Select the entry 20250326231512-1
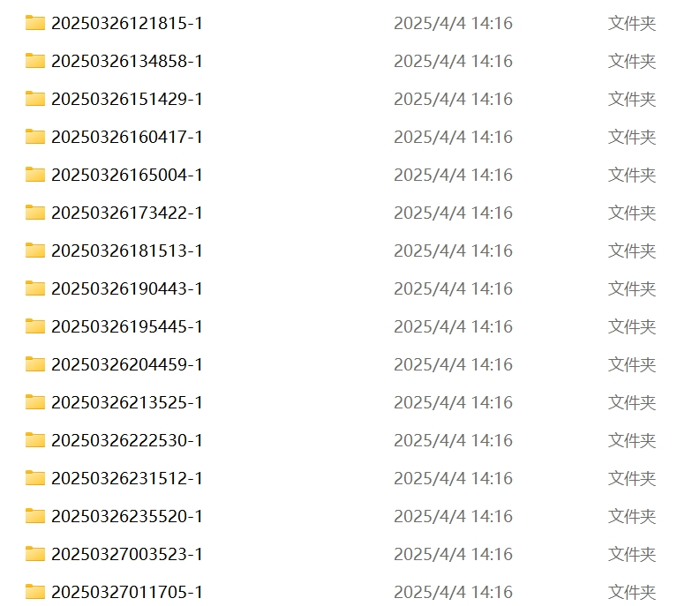The image size is (700, 606). coord(127,478)
